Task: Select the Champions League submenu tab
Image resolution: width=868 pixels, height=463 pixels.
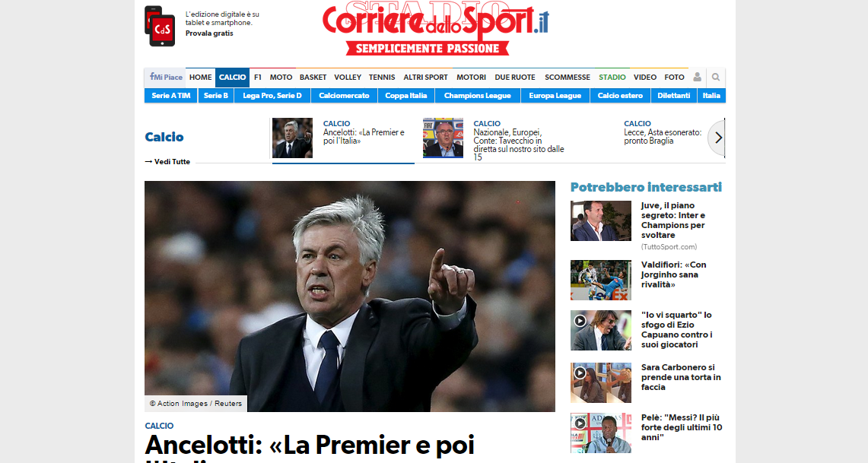Action: [477, 96]
